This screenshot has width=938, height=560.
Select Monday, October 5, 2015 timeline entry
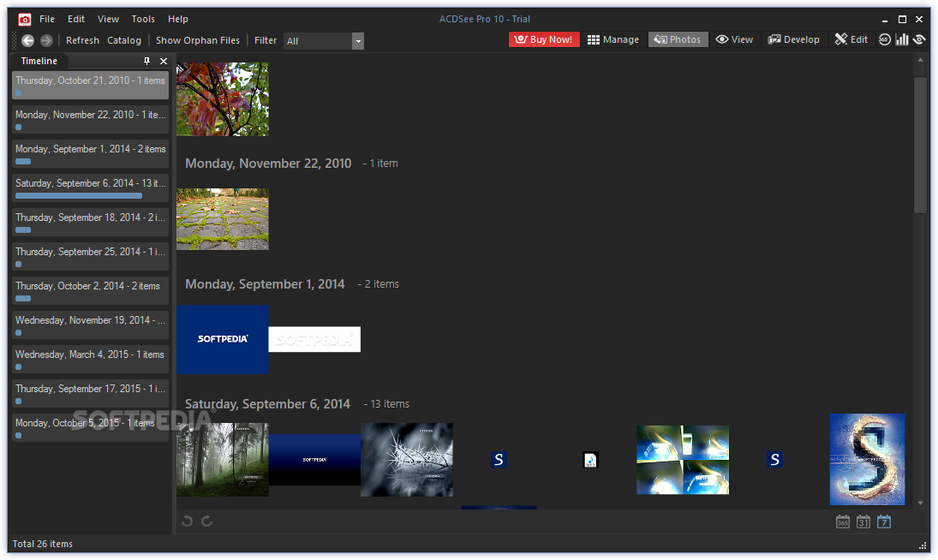[x=90, y=428]
